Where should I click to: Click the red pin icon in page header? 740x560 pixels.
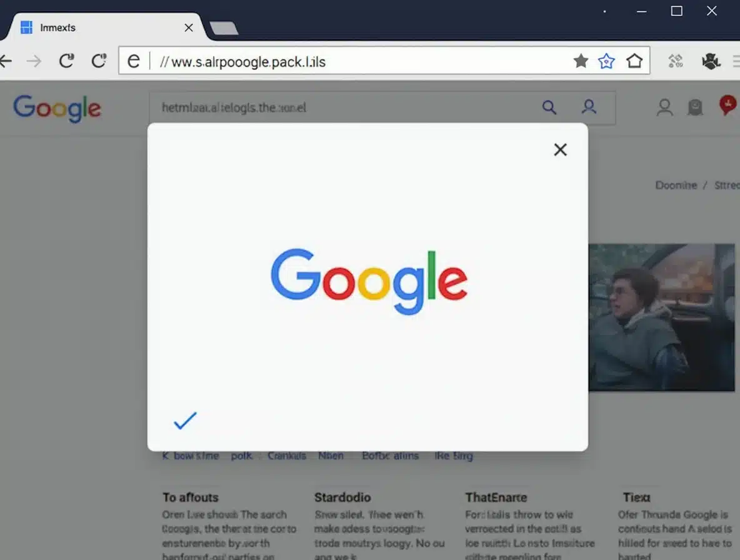coord(728,105)
